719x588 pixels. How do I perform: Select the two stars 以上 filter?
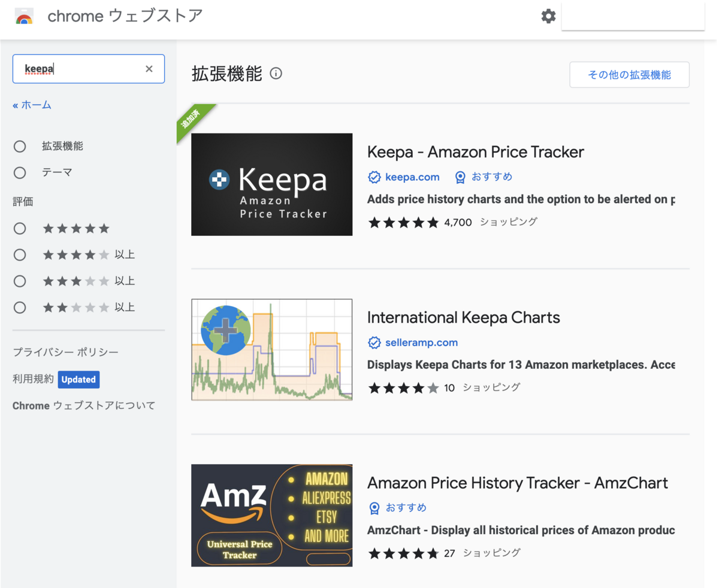pyautogui.click(x=20, y=307)
